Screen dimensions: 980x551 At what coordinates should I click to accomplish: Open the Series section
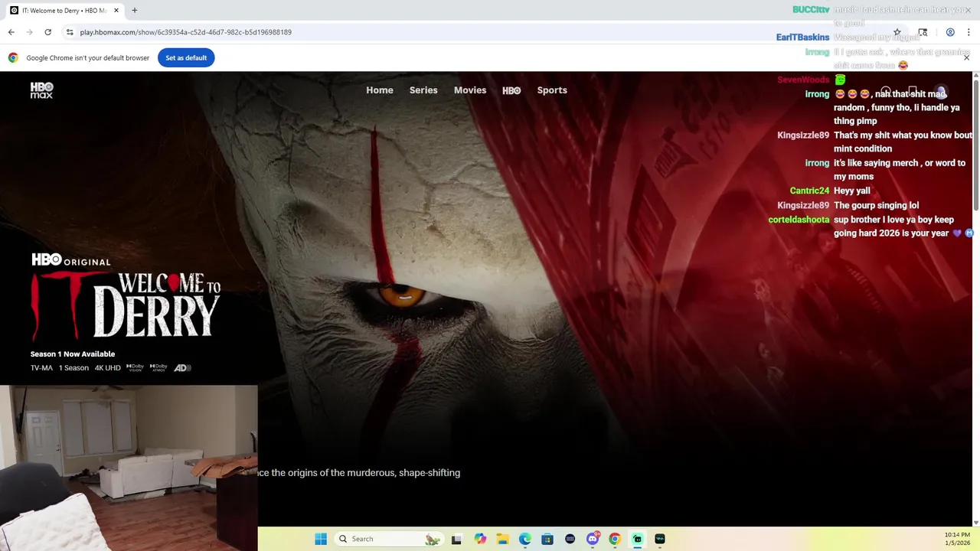pos(423,90)
